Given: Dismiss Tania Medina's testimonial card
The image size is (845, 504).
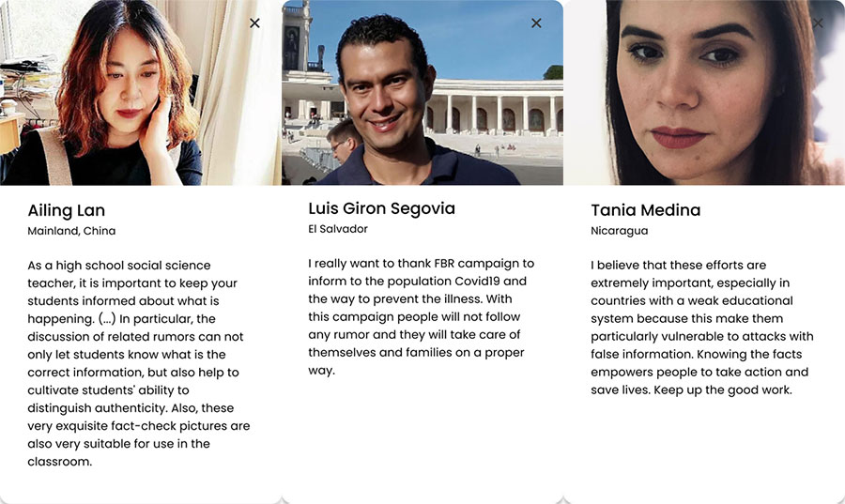Looking at the screenshot, I should (818, 23).
